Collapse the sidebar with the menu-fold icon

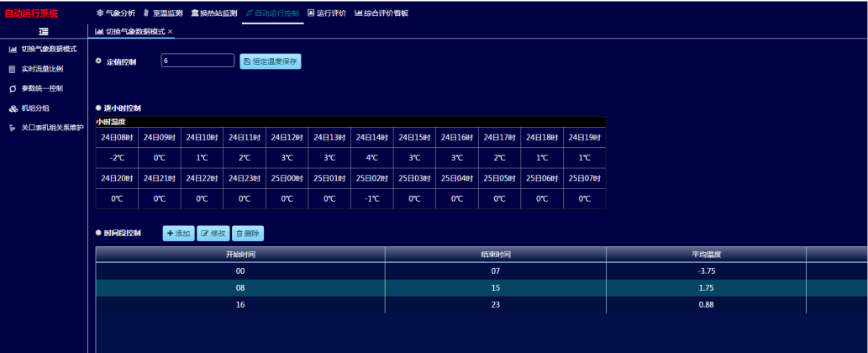[44, 31]
